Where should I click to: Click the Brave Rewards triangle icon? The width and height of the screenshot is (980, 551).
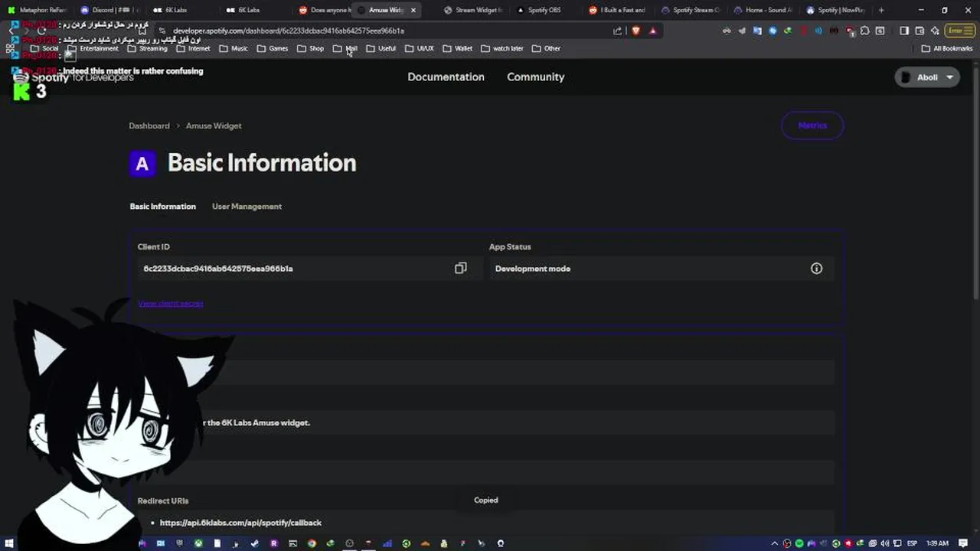(652, 31)
